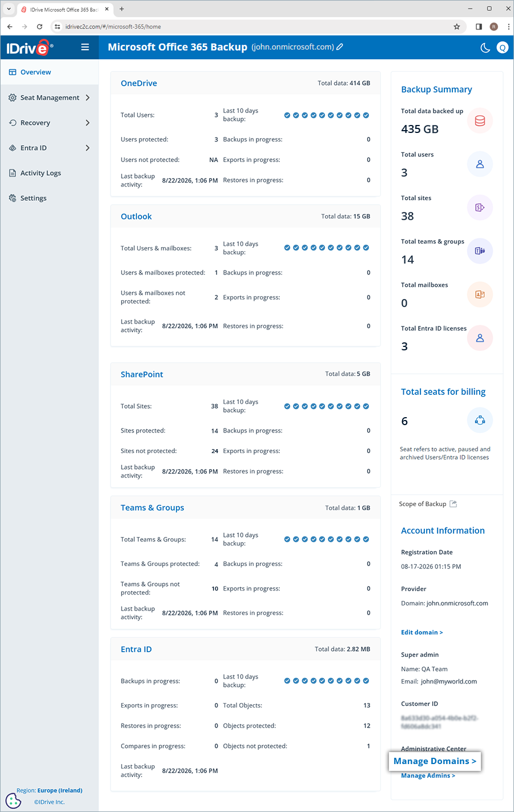View site information icon in address bar
Image resolution: width=514 pixels, height=812 pixels.
click(x=57, y=26)
